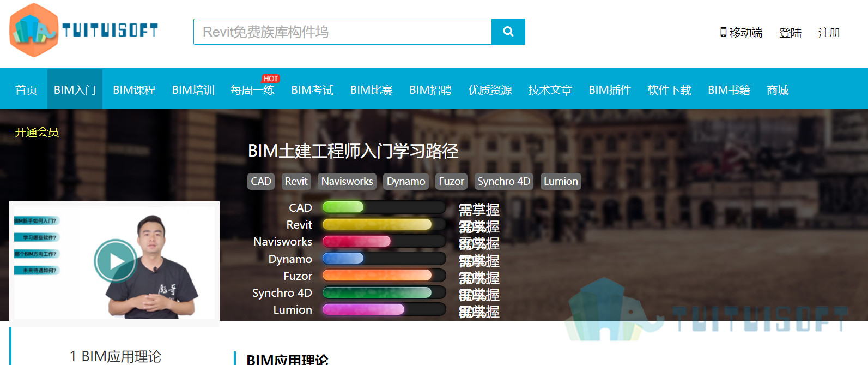Viewport: 868px width, 365px height.
Task: Open the 商城 nav item
Action: [778, 89]
